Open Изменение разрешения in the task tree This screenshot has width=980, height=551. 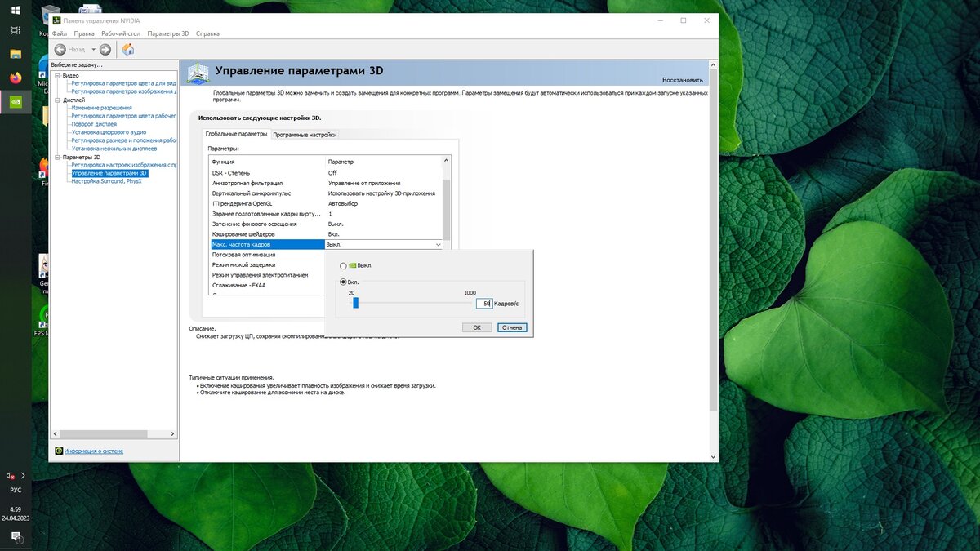(x=101, y=108)
